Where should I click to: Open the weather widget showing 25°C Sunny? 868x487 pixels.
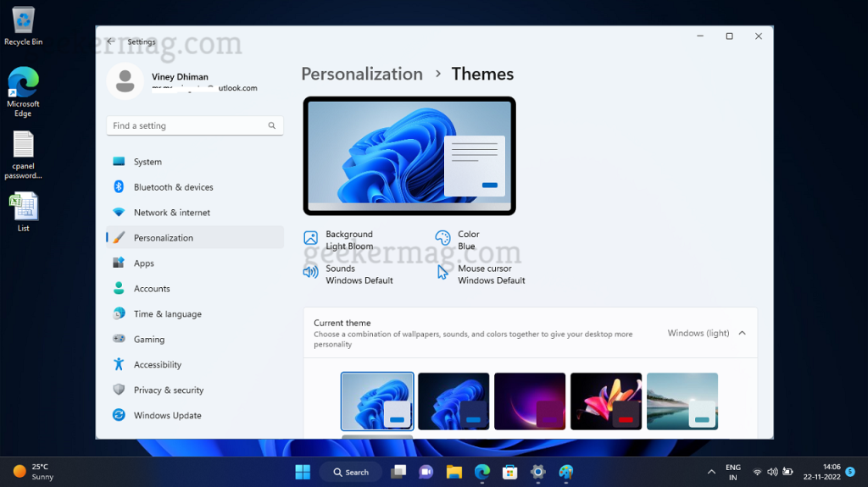(x=34, y=472)
